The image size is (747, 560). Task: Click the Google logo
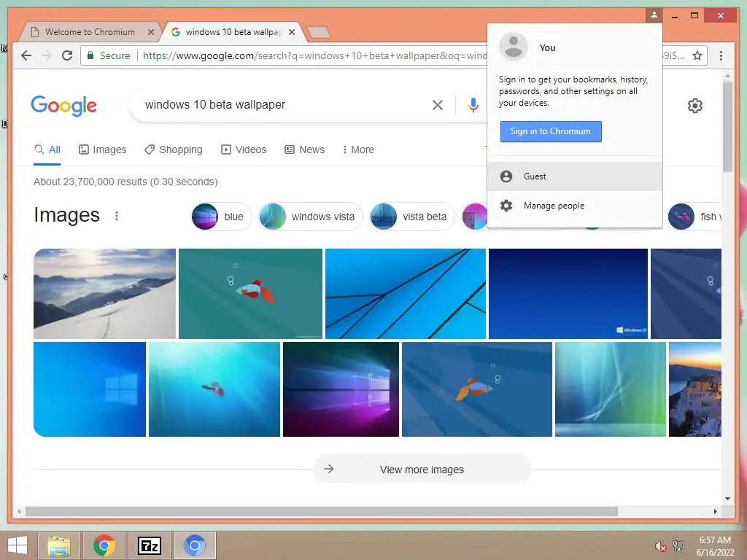click(x=64, y=105)
